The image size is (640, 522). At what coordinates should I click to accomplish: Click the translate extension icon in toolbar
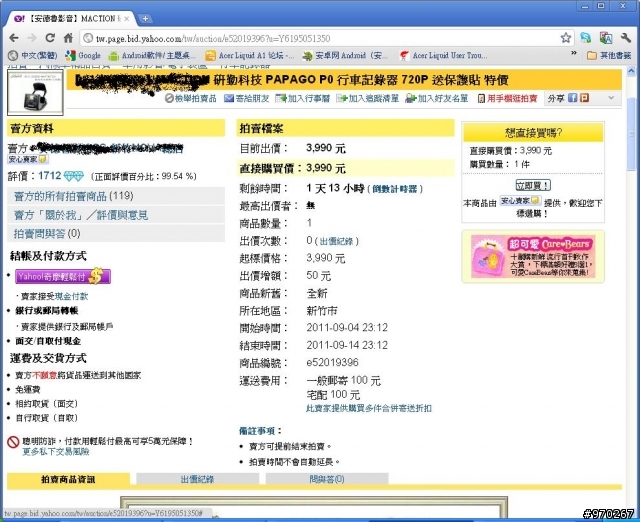(x=606, y=38)
